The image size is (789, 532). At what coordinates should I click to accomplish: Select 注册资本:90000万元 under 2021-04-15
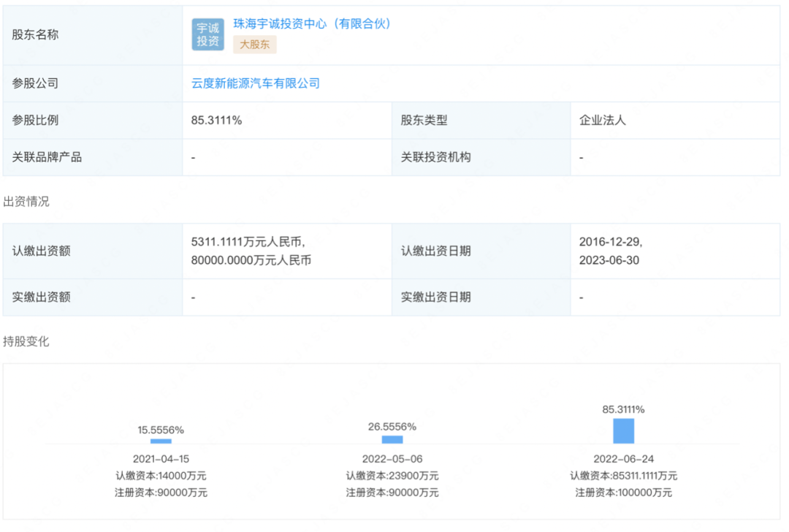click(x=161, y=493)
